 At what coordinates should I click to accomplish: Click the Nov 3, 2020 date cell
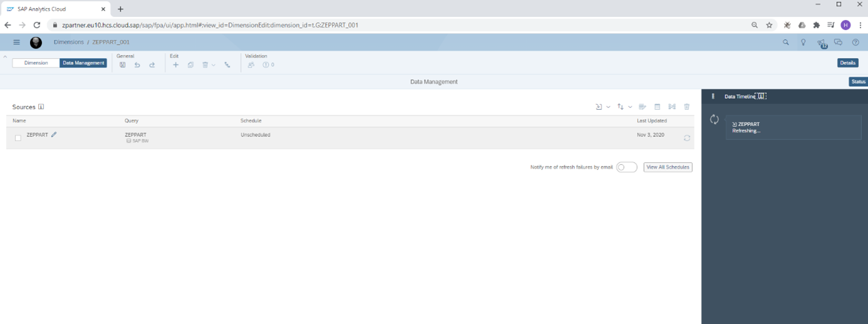pos(651,135)
